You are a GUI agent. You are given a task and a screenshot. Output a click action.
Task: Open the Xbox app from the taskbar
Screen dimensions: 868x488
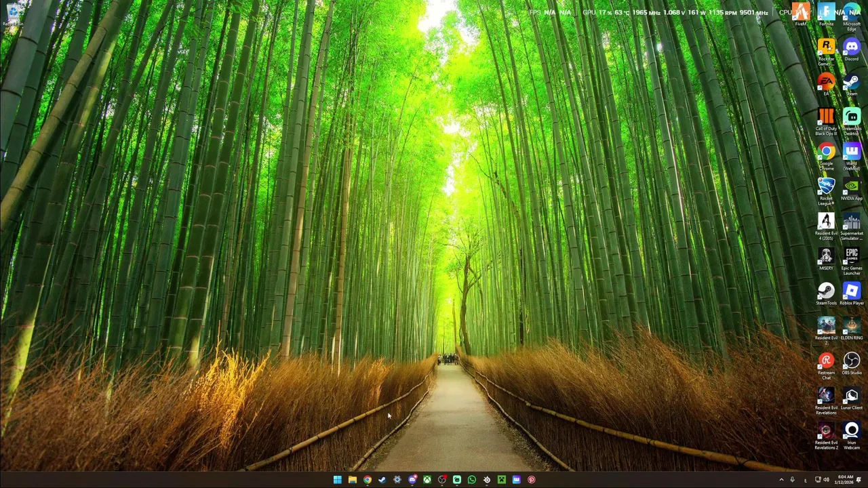[x=427, y=480]
